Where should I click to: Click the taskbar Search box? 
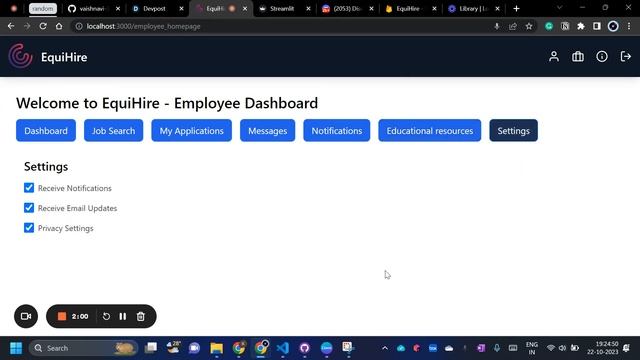click(84, 348)
